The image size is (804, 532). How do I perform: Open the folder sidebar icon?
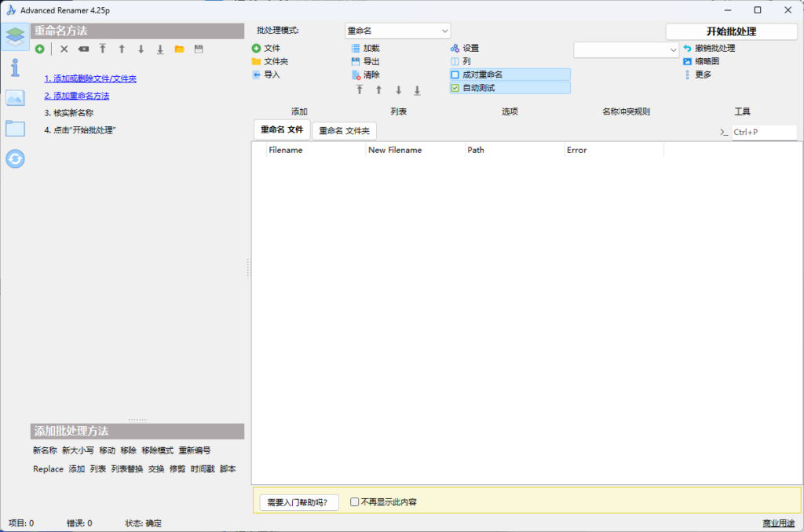point(16,128)
